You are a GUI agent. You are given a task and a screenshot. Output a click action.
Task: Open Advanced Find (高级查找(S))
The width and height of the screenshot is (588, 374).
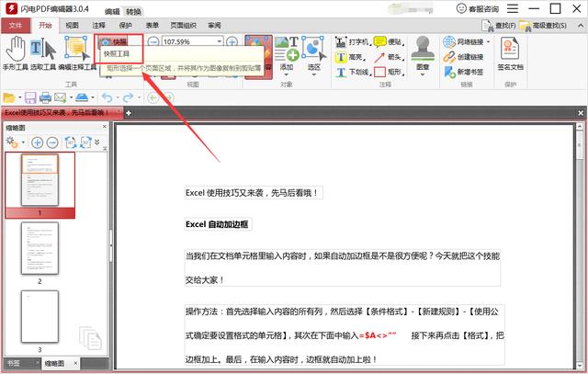pyautogui.click(x=543, y=26)
